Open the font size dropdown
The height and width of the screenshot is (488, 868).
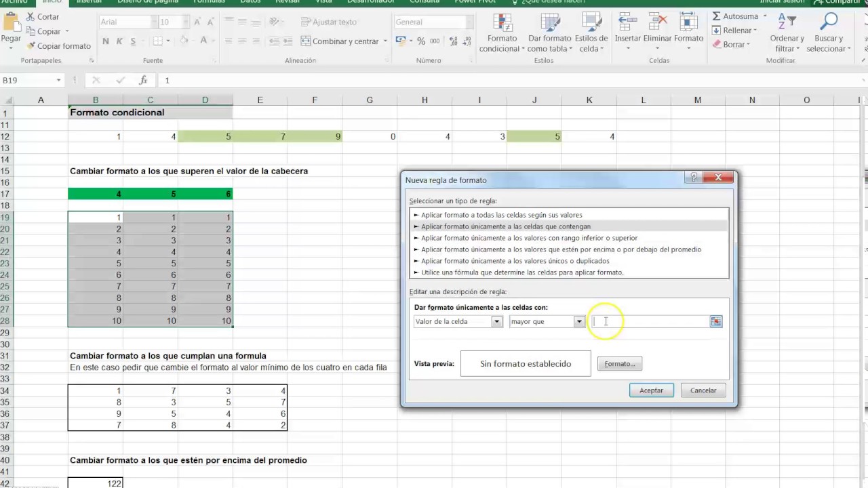184,22
